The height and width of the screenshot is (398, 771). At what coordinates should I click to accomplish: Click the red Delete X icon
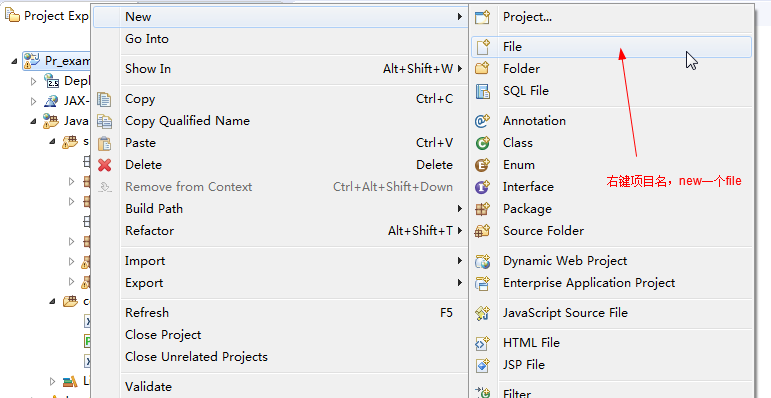(x=104, y=165)
